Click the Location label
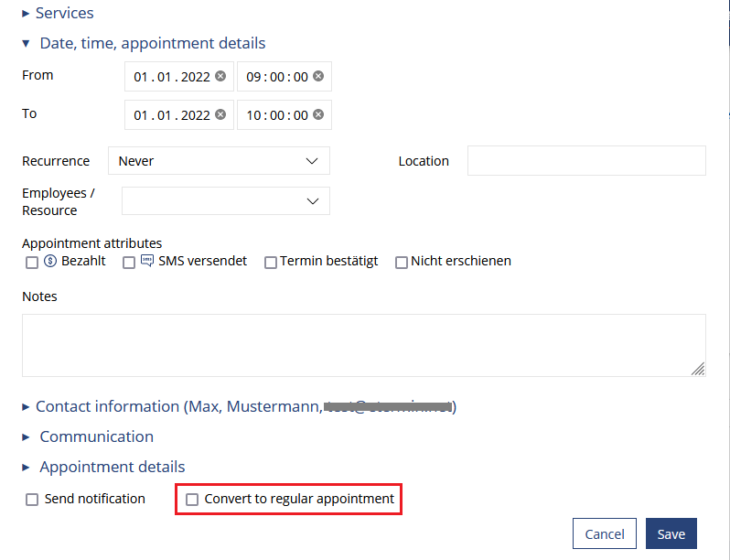 click(x=424, y=161)
